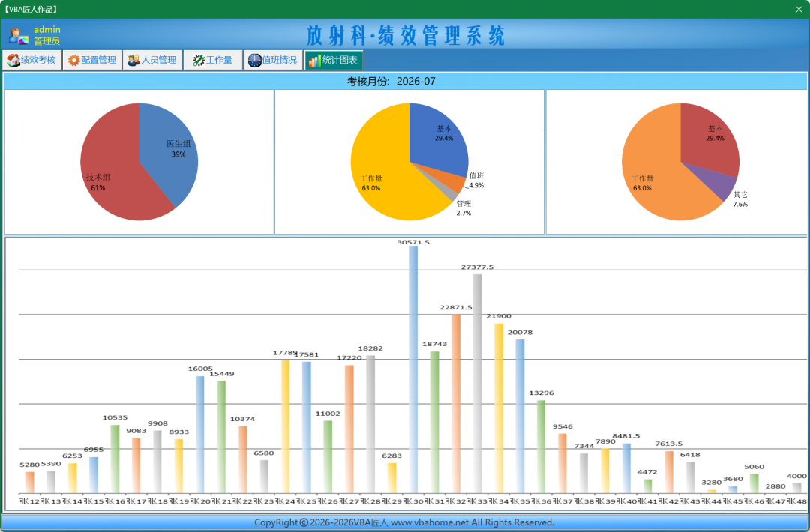This screenshot has height=532, width=810.
Task: Click the green bar valued 10535
Action: [x=115, y=459]
